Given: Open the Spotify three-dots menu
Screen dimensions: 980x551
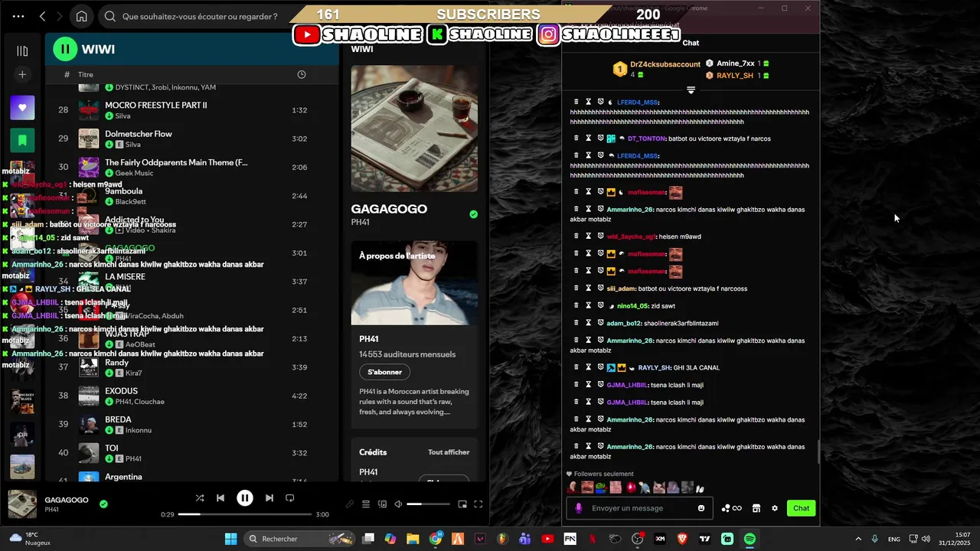Looking at the screenshot, I should click(18, 16).
